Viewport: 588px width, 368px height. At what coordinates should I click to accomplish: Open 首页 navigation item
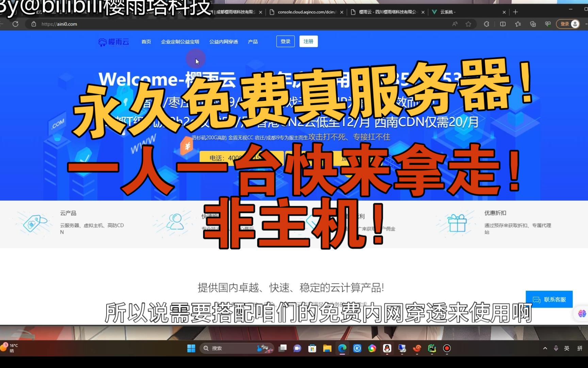146,42
